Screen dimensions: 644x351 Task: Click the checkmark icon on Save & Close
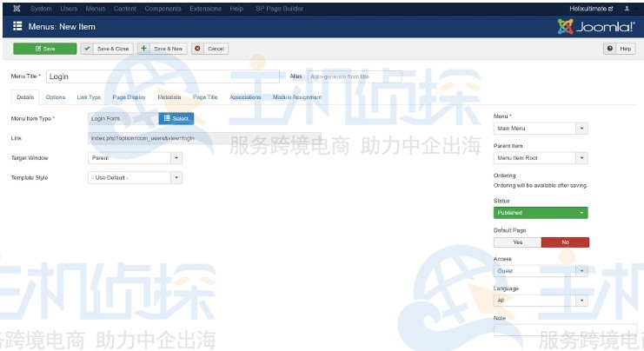87,49
